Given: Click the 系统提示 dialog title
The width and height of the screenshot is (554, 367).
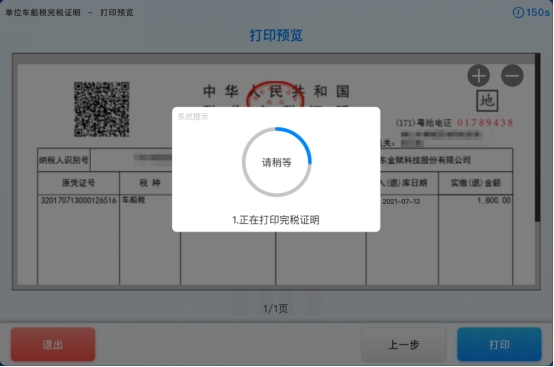Looking at the screenshot, I should 193,117.
